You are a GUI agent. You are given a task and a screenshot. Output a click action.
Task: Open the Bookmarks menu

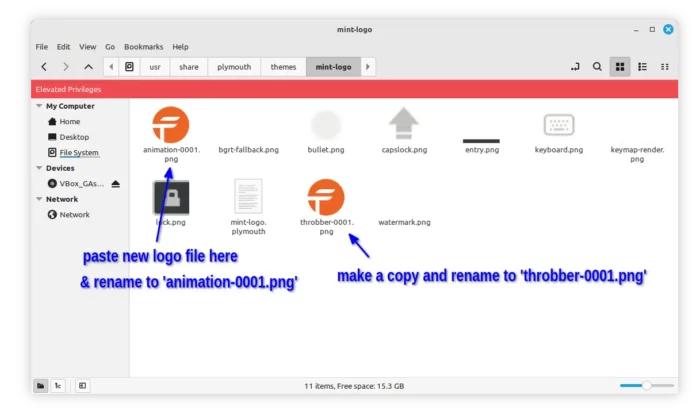[144, 47]
